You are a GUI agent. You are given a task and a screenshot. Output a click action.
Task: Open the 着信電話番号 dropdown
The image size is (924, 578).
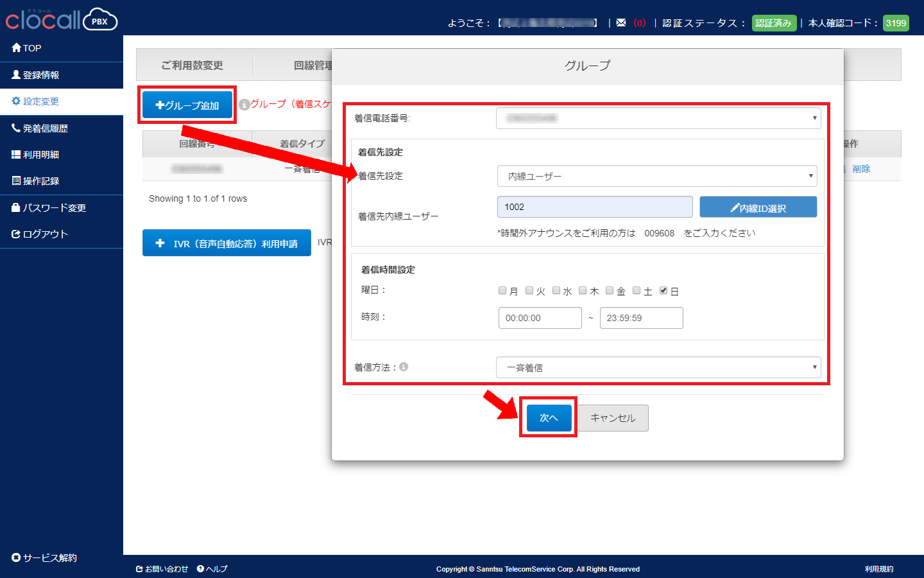tap(658, 118)
